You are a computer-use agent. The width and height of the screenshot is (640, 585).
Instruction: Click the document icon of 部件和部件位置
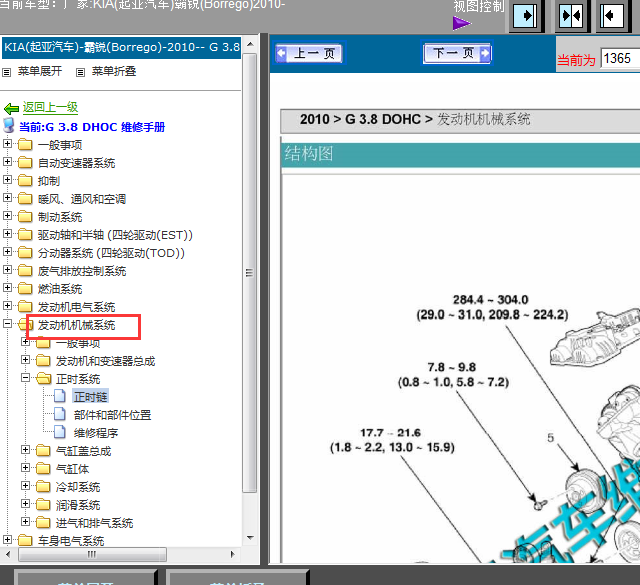[x=60, y=414]
